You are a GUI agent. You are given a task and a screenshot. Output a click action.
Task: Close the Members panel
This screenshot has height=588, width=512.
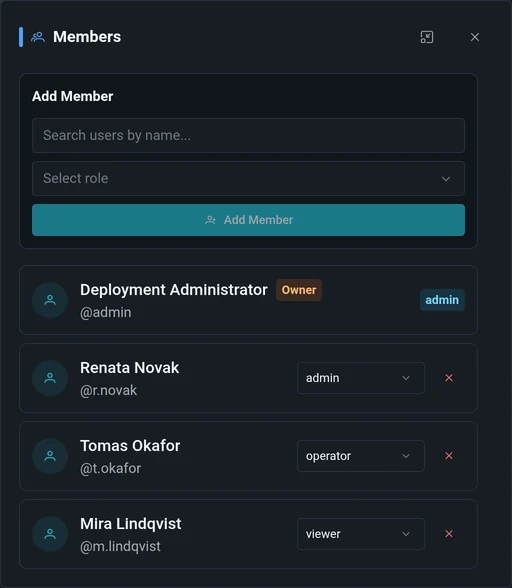[474, 37]
